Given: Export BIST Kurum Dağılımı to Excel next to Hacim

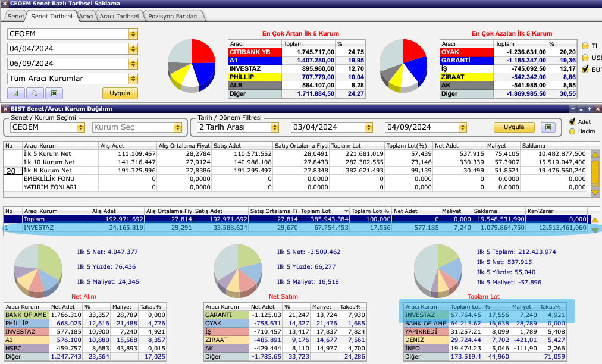Looking at the screenshot, I should 548,127.
